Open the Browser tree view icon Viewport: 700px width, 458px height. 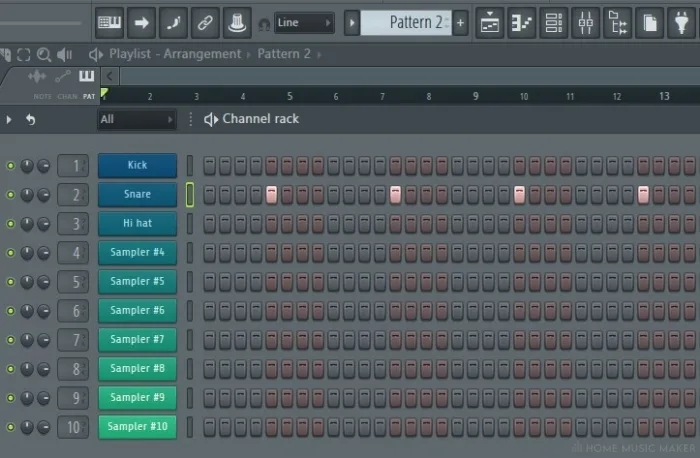coord(618,22)
